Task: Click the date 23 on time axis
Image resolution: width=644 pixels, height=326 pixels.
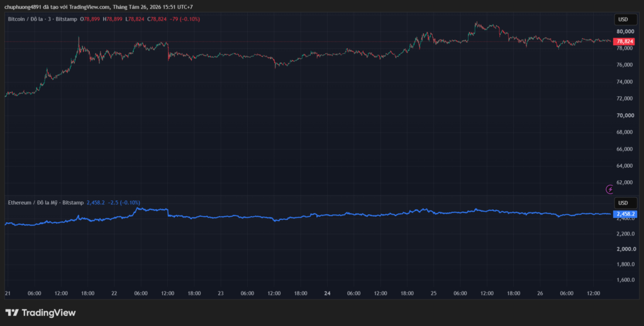Action: (x=221, y=293)
